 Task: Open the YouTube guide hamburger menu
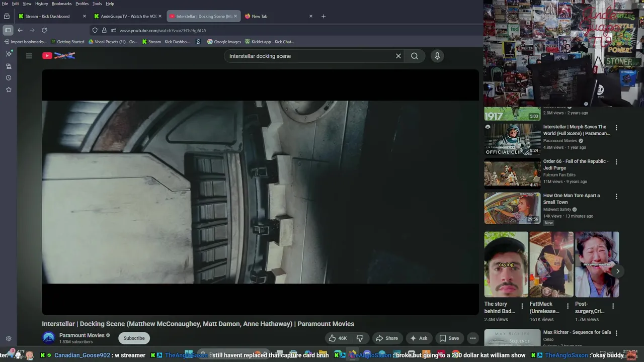point(29,56)
